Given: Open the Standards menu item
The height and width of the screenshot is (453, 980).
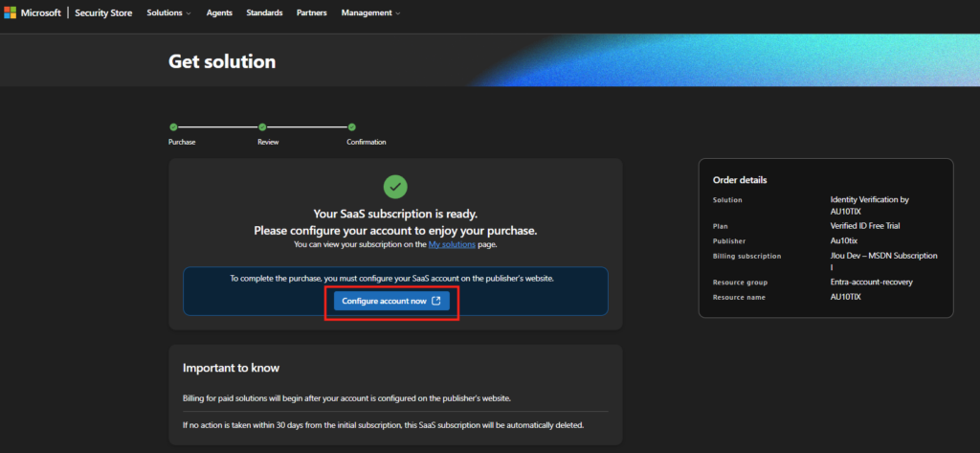Looking at the screenshot, I should [x=264, y=13].
